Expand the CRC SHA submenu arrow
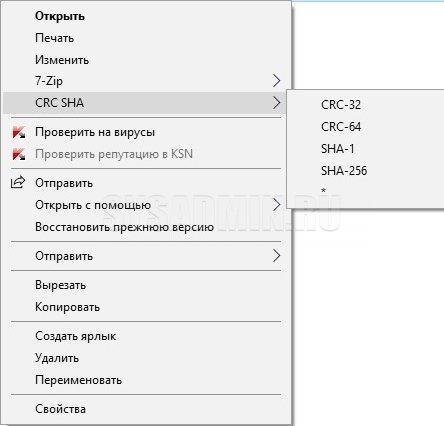The width and height of the screenshot is (444, 426). tap(276, 103)
